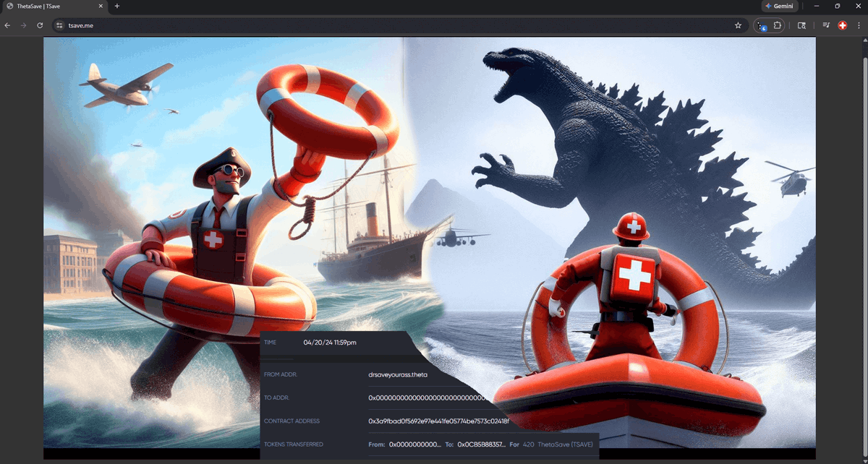Click contract address 0x3a9fbad0f5692e97...
This screenshot has width=868, height=464.
pyautogui.click(x=438, y=421)
